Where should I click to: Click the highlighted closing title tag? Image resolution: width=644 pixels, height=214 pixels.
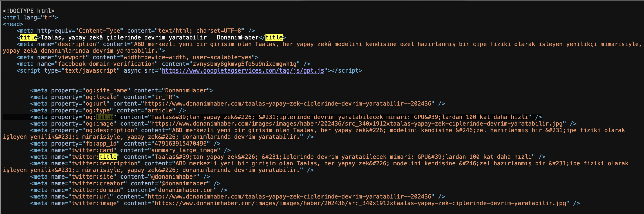274,38
